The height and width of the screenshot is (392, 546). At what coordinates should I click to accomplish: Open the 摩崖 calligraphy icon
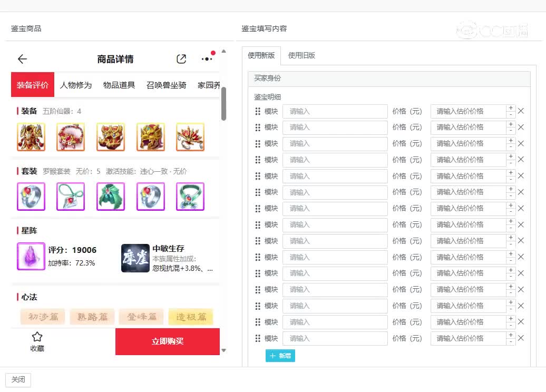coord(135,258)
